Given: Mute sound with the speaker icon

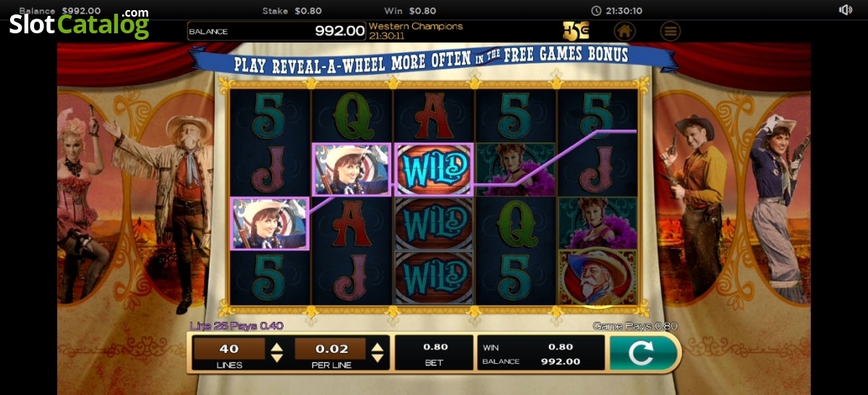Looking at the screenshot, I should coord(845,10).
